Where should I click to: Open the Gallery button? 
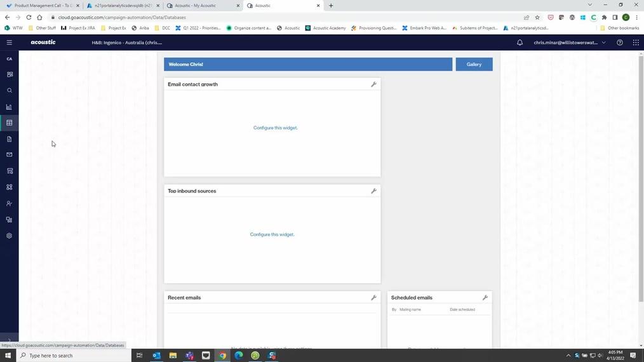(474, 64)
